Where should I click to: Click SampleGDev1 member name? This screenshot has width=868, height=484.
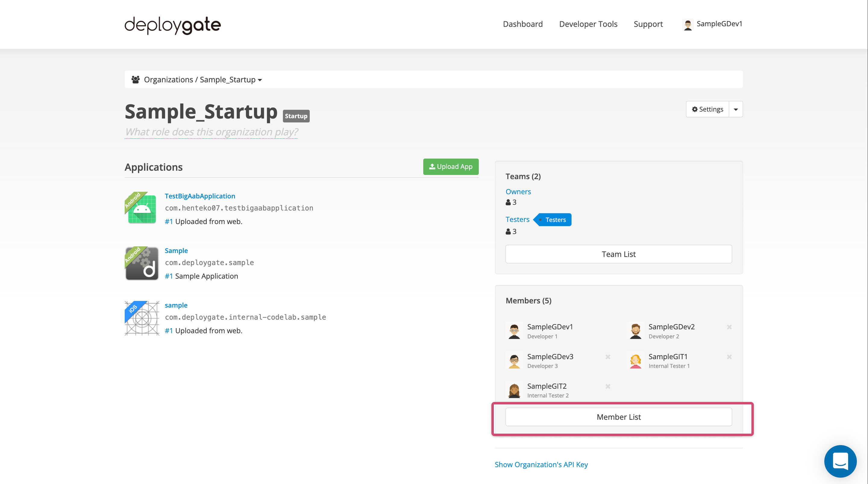point(550,327)
